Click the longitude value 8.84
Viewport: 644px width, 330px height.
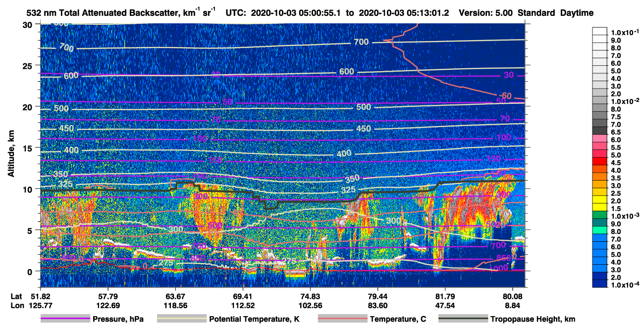[x=513, y=305]
